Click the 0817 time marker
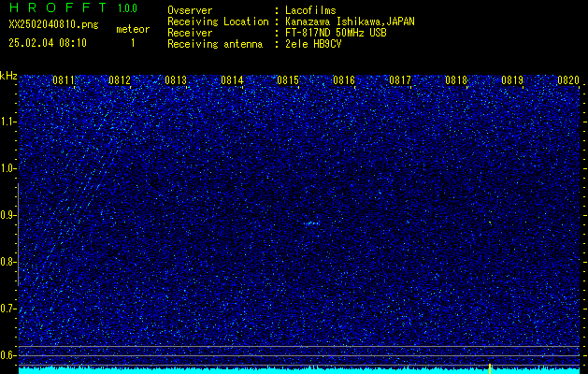 click(400, 80)
